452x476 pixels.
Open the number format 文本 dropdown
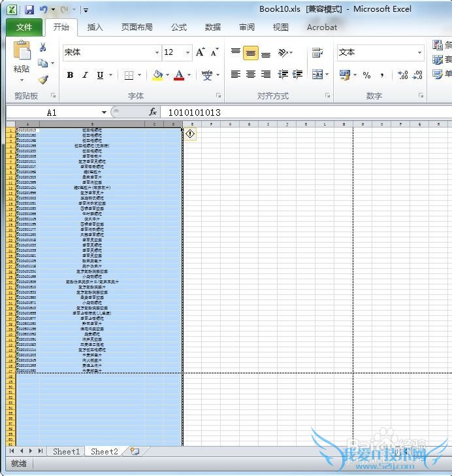[419, 52]
